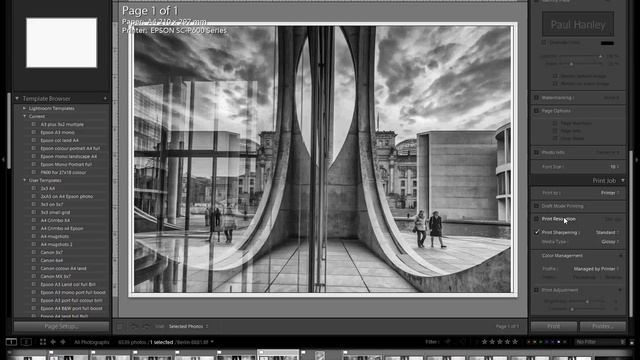
Task: Toggle Page Options checkbox
Action: click(536, 111)
